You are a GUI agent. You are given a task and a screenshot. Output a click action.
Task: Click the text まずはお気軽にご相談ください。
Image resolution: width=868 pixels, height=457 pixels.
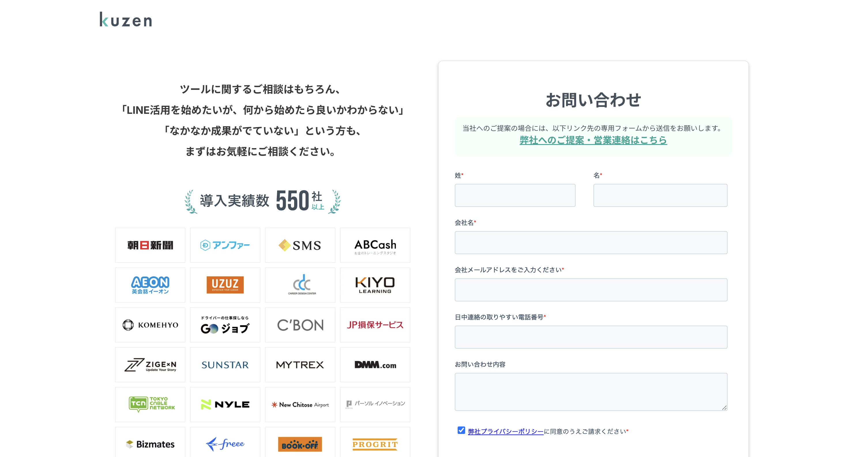coord(261,152)
